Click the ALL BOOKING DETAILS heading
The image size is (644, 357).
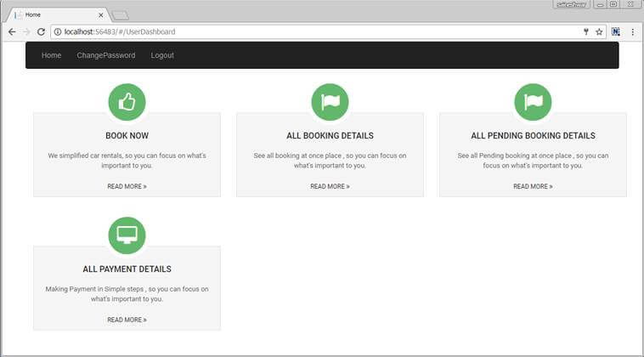330,135
